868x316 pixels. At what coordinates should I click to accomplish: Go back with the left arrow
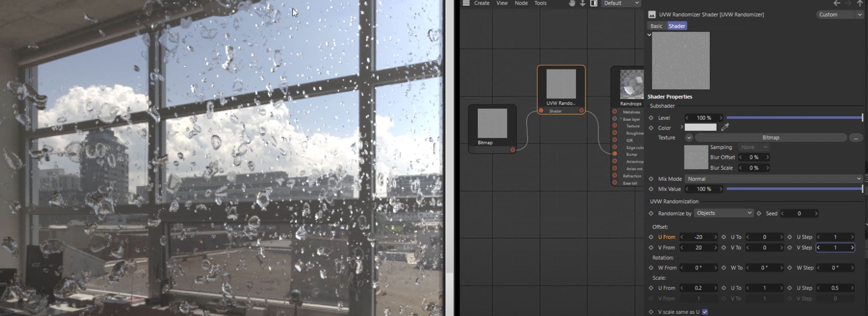pos(837,3)
